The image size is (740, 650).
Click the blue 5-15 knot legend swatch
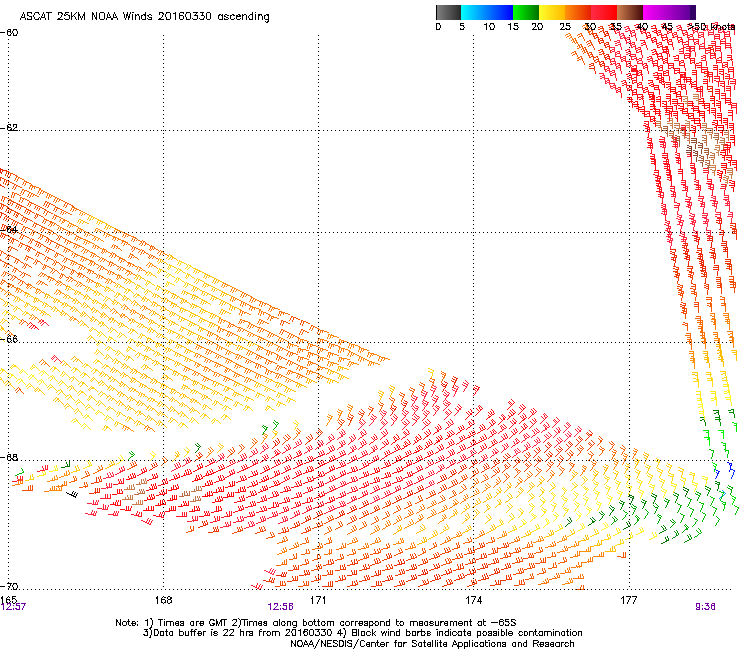pyautogui.click(x=487, y=12)
